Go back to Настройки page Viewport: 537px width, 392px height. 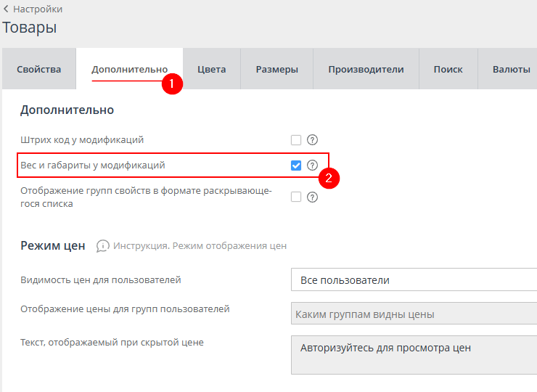[38, 9]
